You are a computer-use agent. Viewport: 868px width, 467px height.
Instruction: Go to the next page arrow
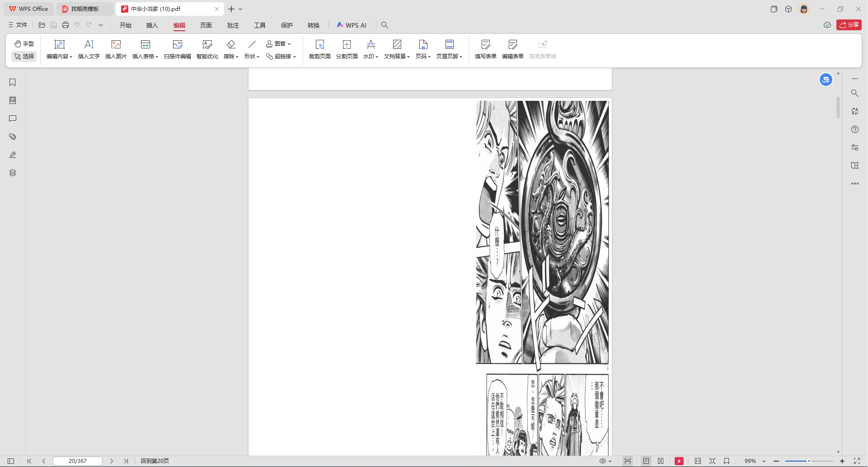coord(112,461)
